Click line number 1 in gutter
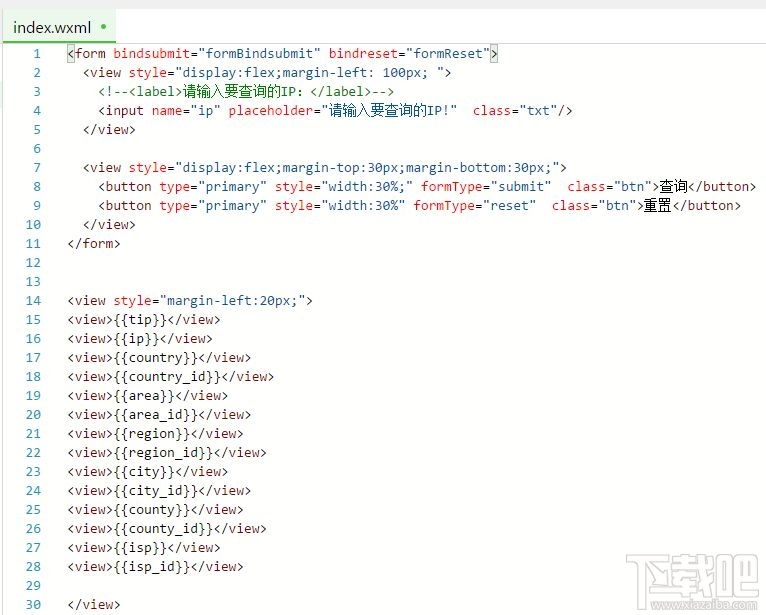The image size is (766, 615). (x=37, y=54)
